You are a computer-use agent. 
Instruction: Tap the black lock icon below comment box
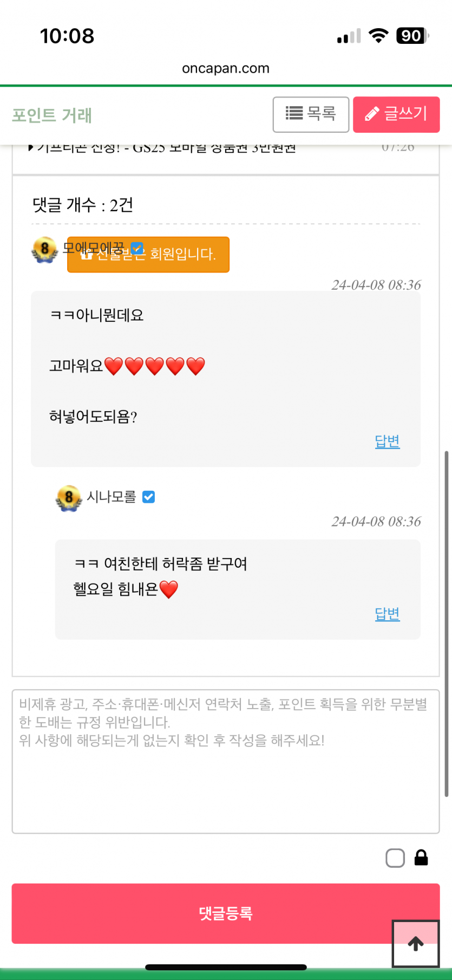pos(421,858)
